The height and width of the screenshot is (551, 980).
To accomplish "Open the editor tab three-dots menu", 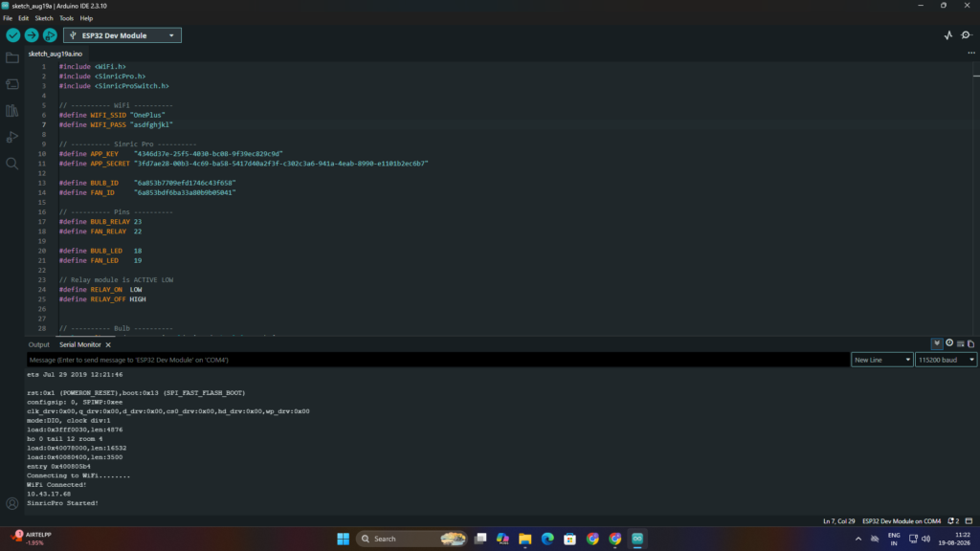I will [x=971, y=54].
